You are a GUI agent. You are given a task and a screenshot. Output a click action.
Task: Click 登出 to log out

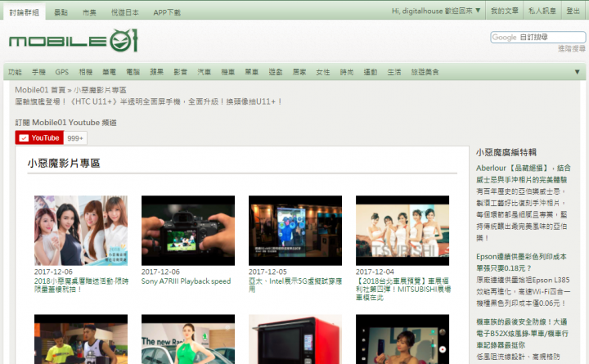pyautogui.click(x=573, y=11)
